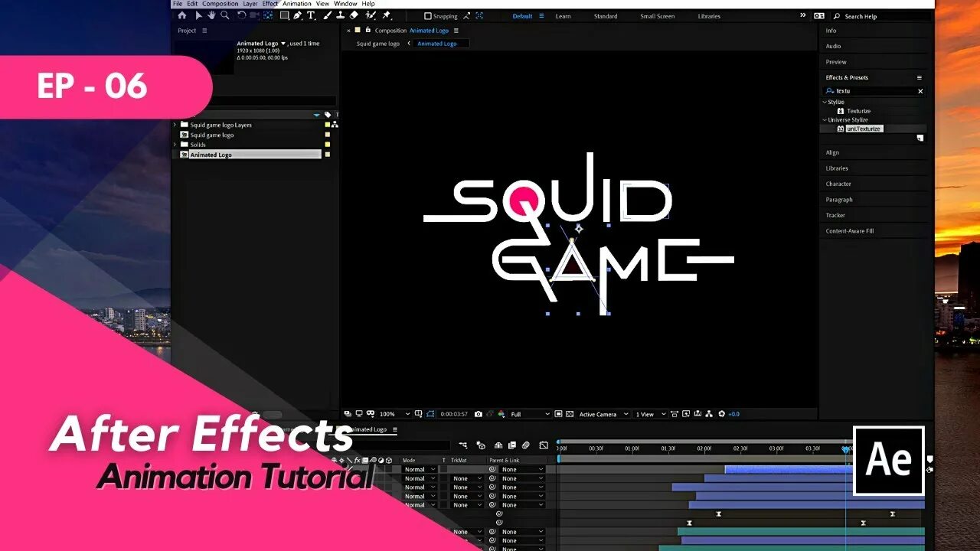The image size is (980, 551).
Task: Click the Composition flowchart icon beside 1 View controls
Action: pyautogui.click(x=709, y=414)
